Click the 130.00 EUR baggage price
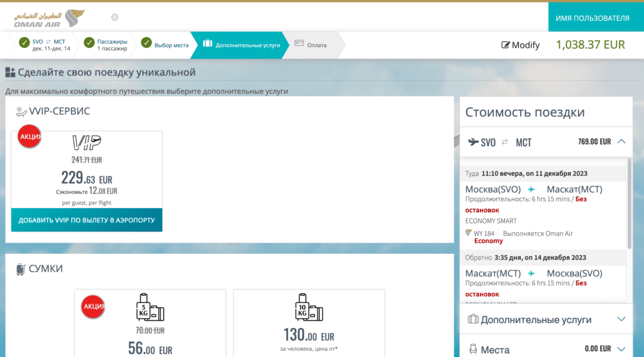The width and height of the screenshot is (644, 357). (309, 335)
